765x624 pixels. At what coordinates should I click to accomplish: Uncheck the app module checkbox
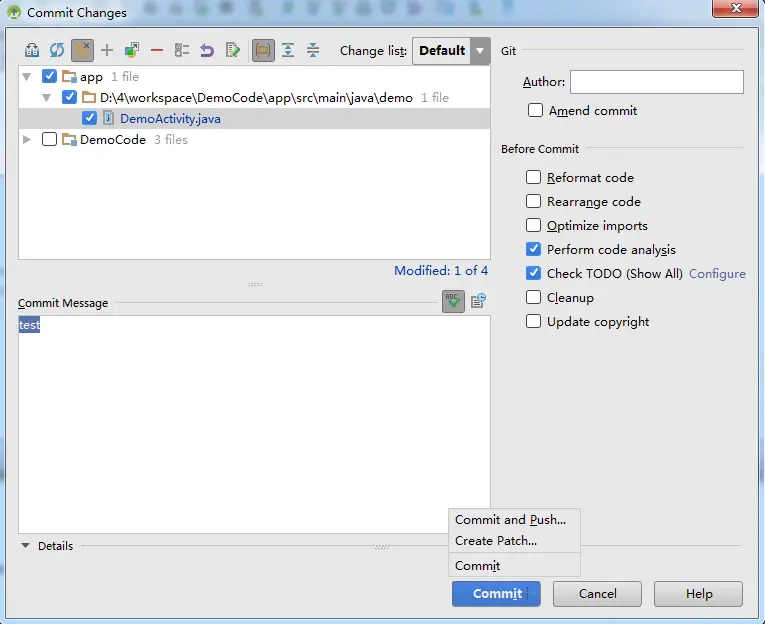coord(49,77)
